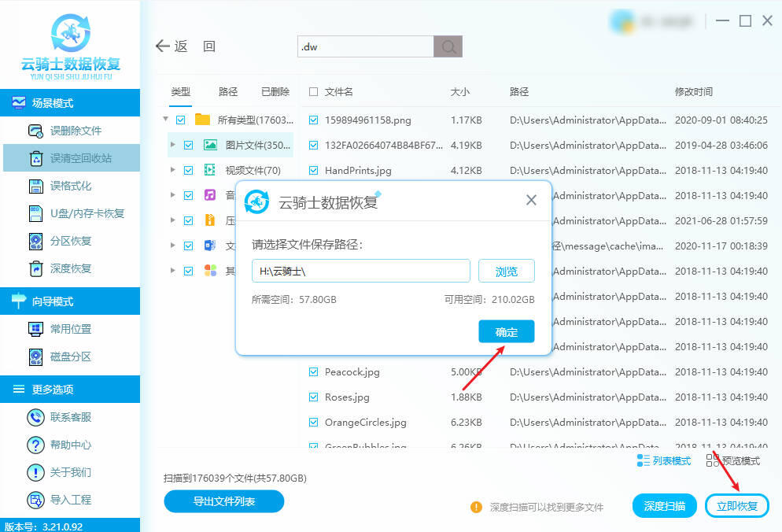Toggle 所有类型 category checkbox

180,120
